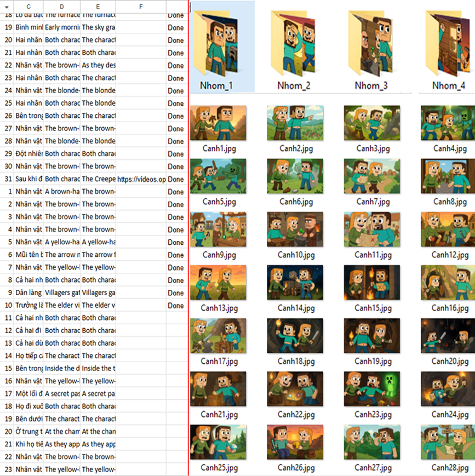This screenshot has height=476, width=475.
Task: Select thumbnail of Canh7.jpg
Action: coord(372,176)
